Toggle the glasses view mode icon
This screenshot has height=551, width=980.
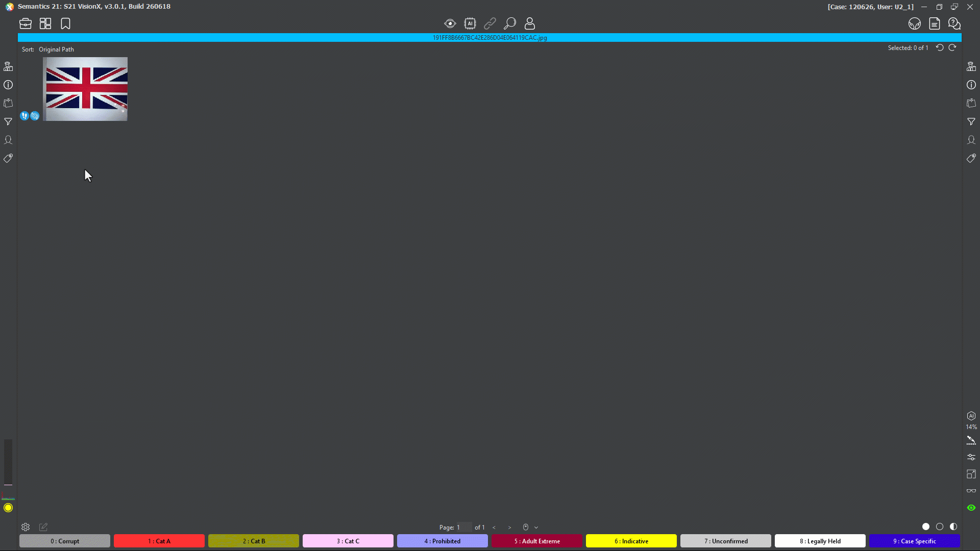tap(971, 491)
